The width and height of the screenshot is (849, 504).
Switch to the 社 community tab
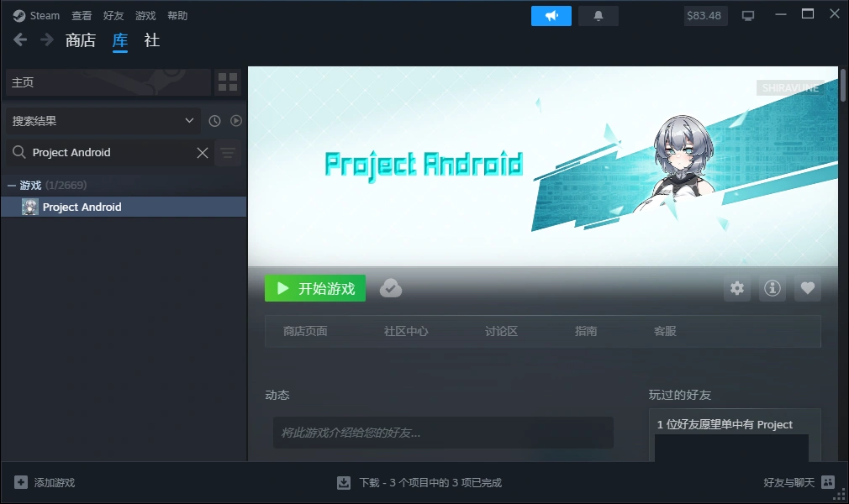[152, 40]
